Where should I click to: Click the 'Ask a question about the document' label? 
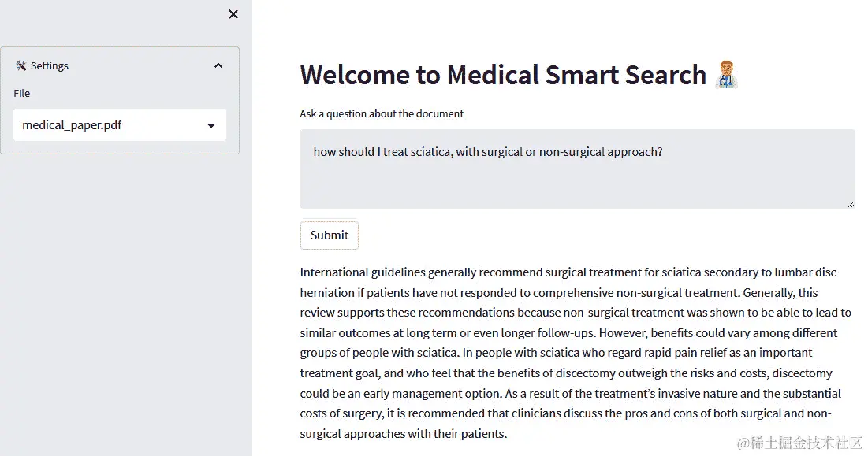(382, 114)
